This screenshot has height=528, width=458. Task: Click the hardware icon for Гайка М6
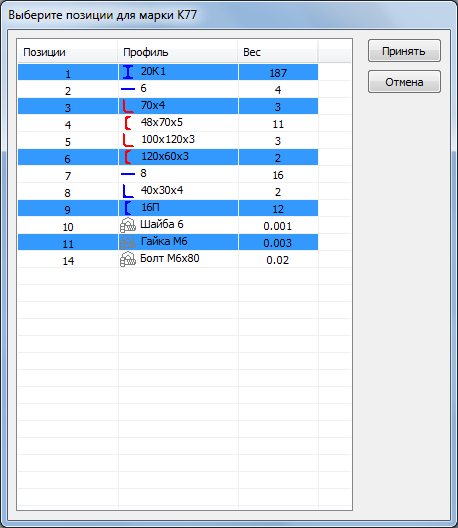[128, 242]
